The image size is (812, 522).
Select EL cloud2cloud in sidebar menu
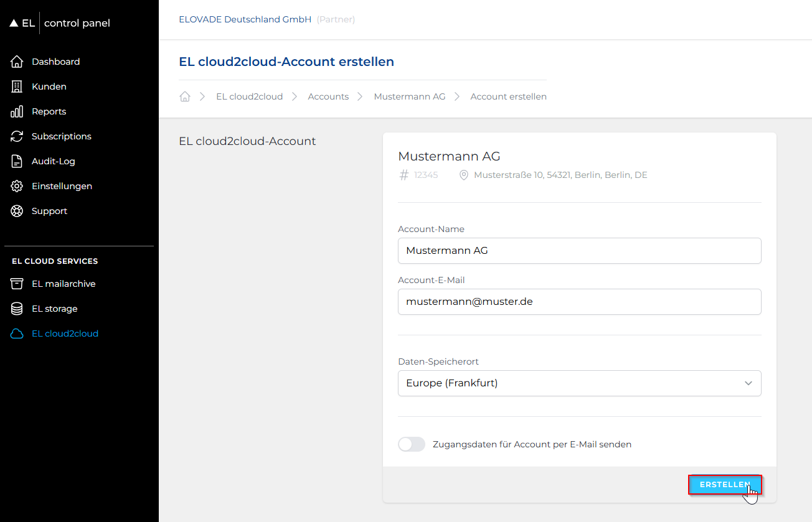65,333
